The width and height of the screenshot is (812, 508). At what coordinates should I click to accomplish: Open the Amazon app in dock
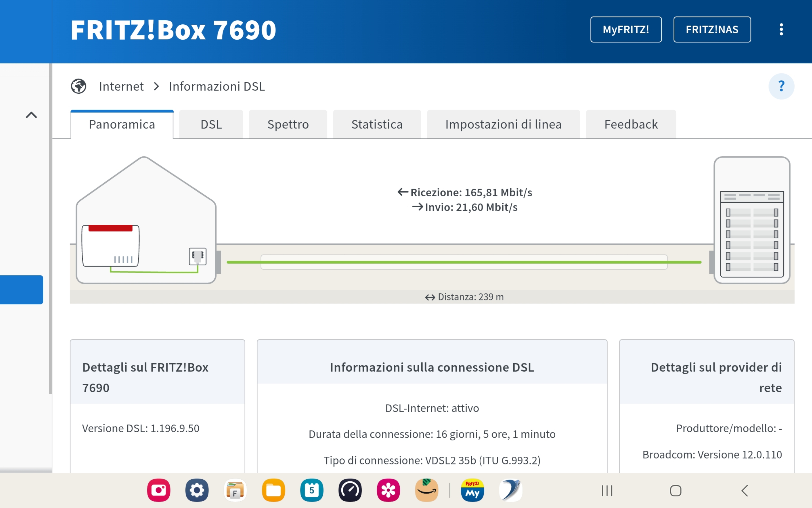426,490
